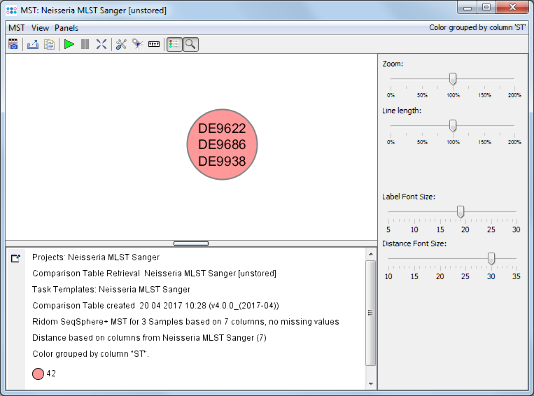This screenshot has width=534, height=396.
Task: Click the Label Font Size slider handle
Action: click(460, 211)
